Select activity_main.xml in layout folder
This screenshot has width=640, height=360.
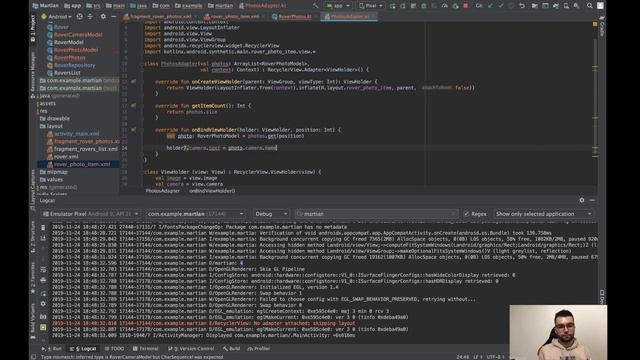point(76,134)
